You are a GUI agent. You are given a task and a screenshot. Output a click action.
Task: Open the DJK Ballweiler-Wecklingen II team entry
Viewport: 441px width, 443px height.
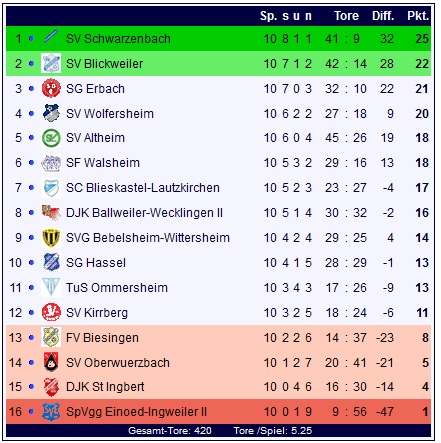tap(144, 213)
